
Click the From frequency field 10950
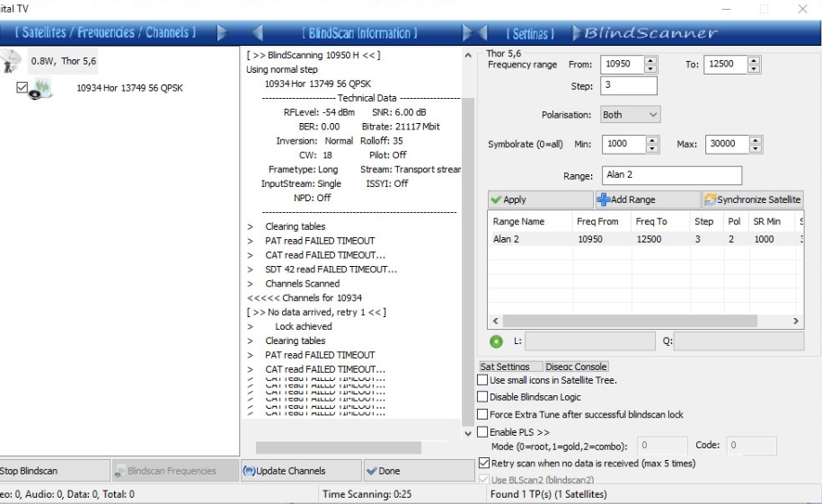(x=623, y=64)
